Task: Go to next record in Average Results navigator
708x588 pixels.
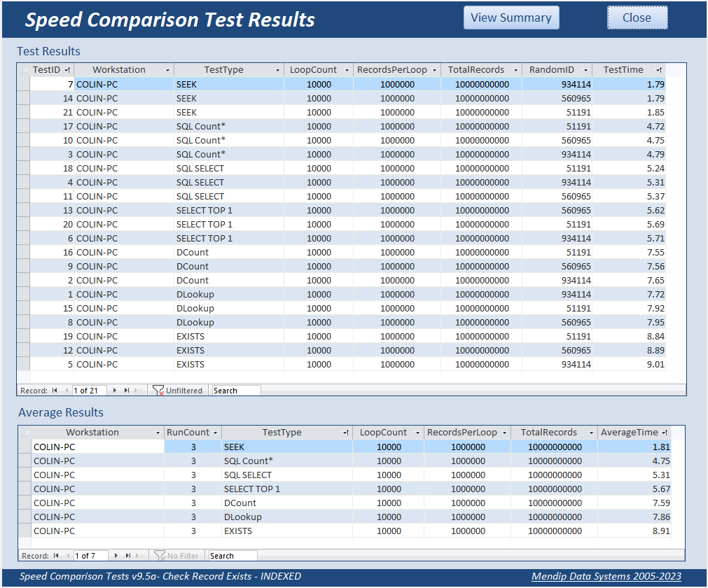Action: [x=116, y=556]
